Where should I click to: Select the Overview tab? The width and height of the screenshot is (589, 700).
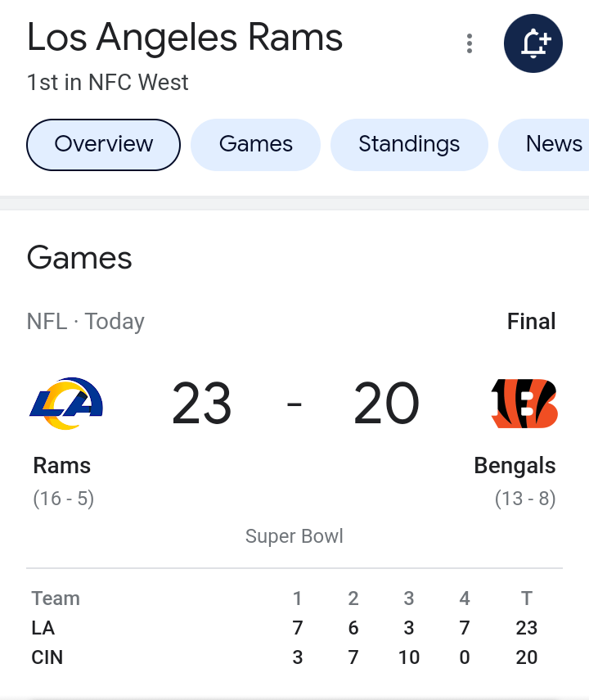click(104, 145)
